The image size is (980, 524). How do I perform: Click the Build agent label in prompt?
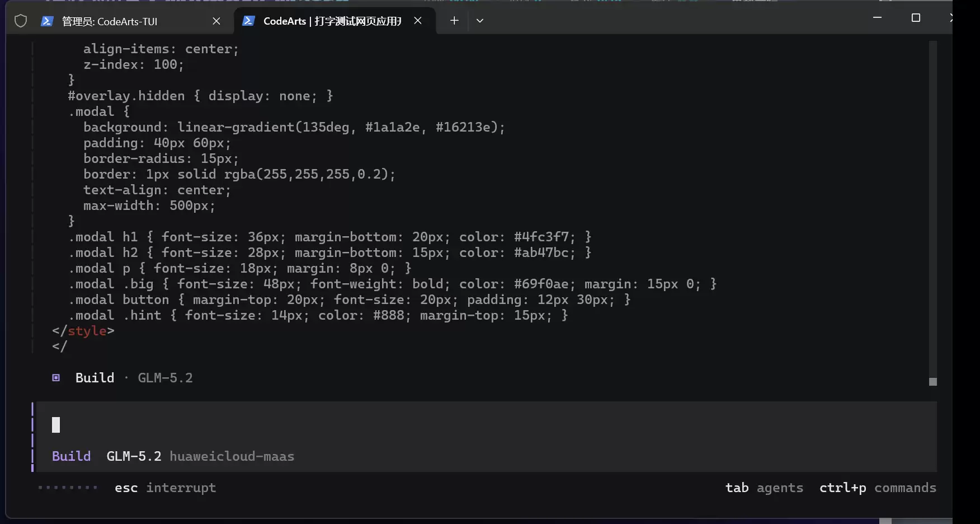(72, 456)
